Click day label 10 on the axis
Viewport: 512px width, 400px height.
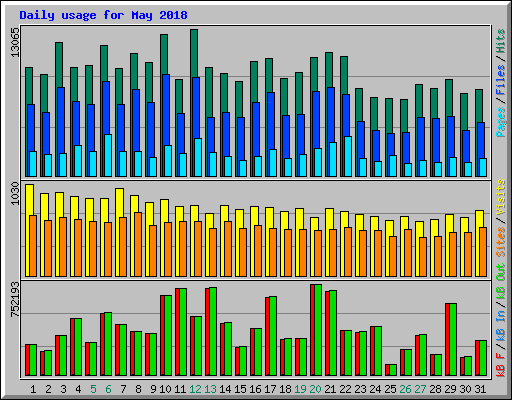coord(165,389)
